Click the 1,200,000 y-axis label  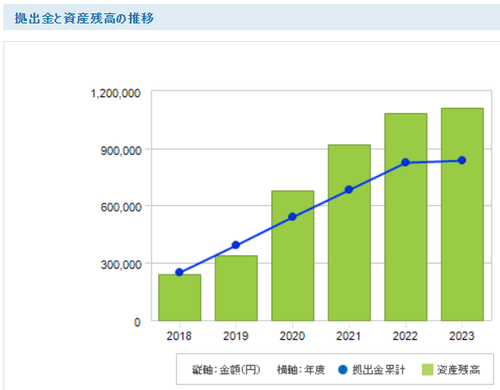[116, 93]
